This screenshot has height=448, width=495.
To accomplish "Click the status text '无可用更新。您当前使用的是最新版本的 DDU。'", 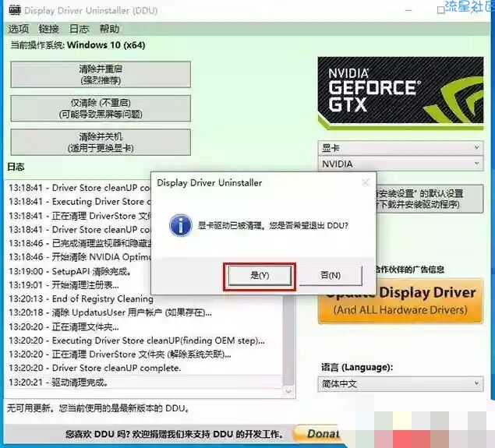I will coord(98,408).
